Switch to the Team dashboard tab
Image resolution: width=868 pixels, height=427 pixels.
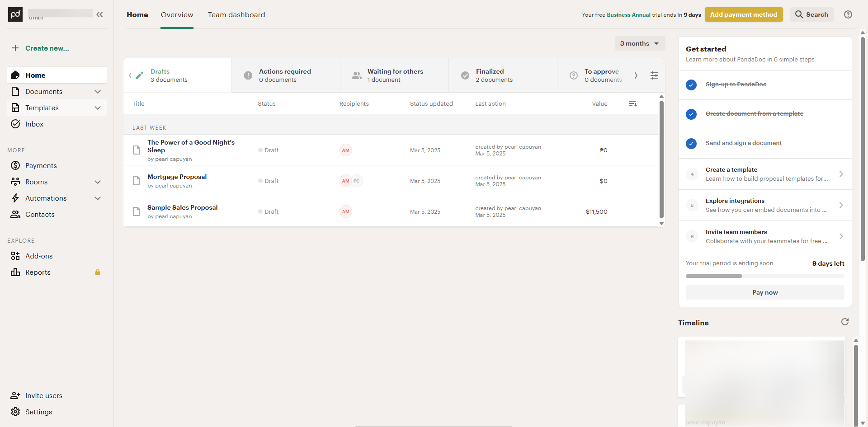(x=236, y=15)
